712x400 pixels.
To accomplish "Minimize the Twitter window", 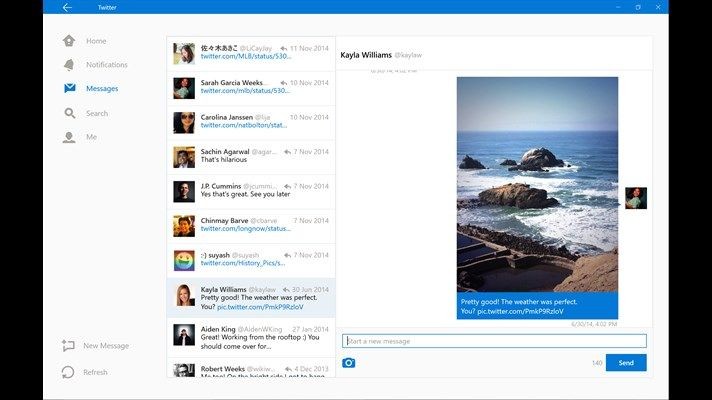I will [x=618, y=7].
